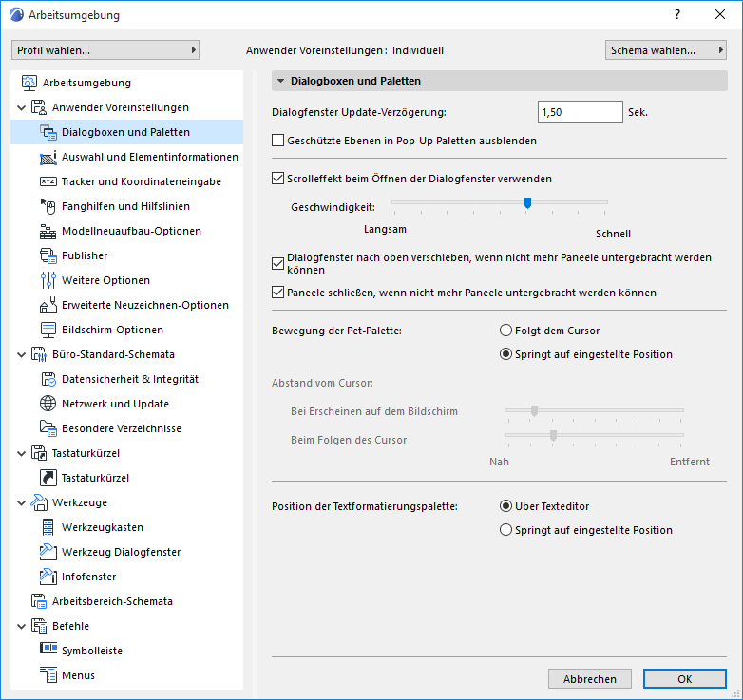The width and height of the screenshot is (743, 700).
Task: Click the XYZ Tracker und Koordinateneingabe icon
Action: point(48,181)
